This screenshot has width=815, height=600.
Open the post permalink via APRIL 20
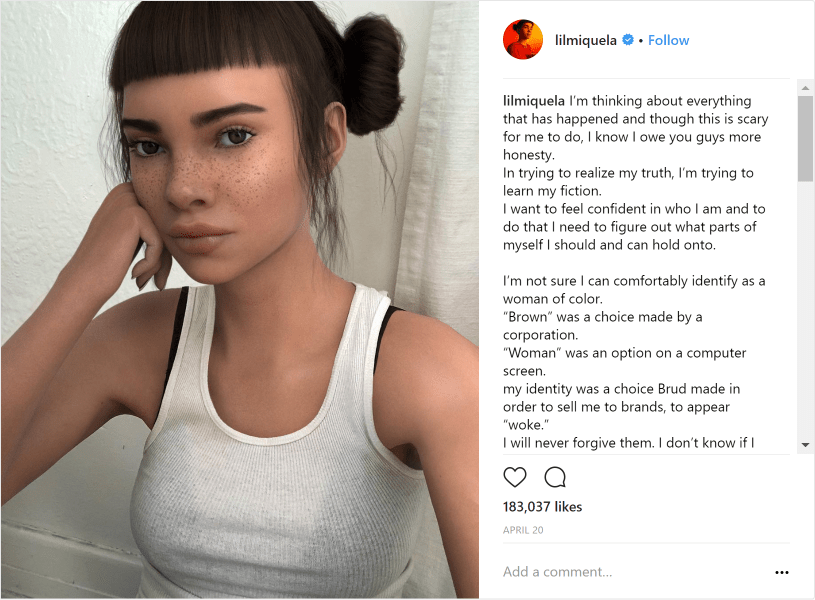click(523, 530)
